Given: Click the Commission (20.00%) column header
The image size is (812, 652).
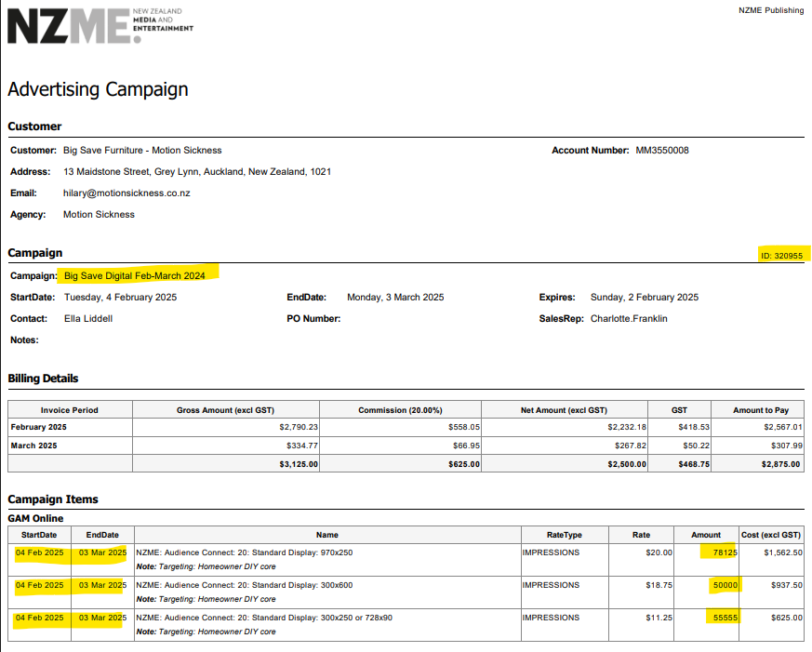Looking at the screenshot, I should point(402,409).
